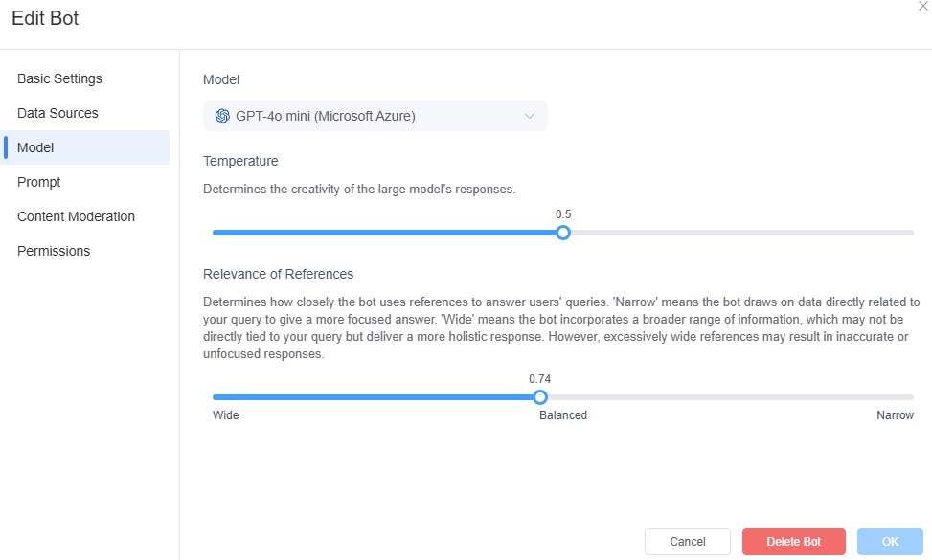Click the Temperature heading
932x560 pixels.
tap(240, 161)
